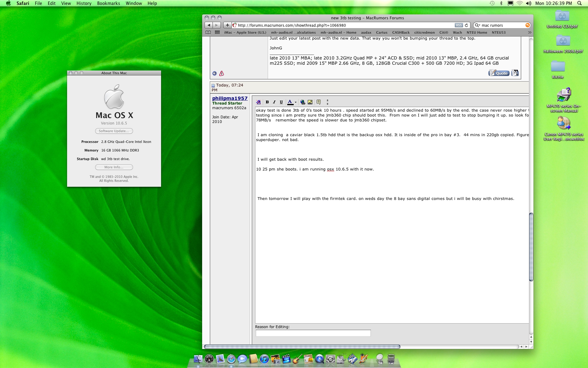The image size is (588, 368).
Task: Open iTunes from the Dock
Action: 264,359
